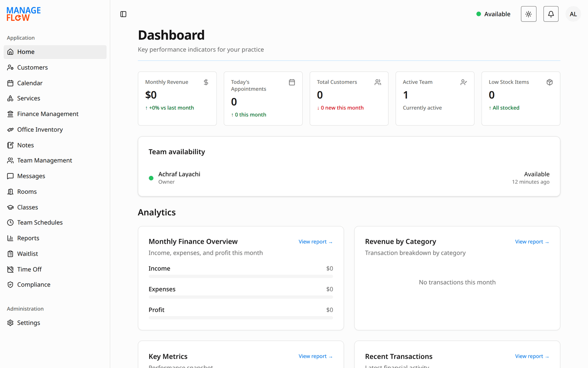588x368 pixels.
Task: Click the Monthly Revenue dollar icon
Action: [206, 82]
